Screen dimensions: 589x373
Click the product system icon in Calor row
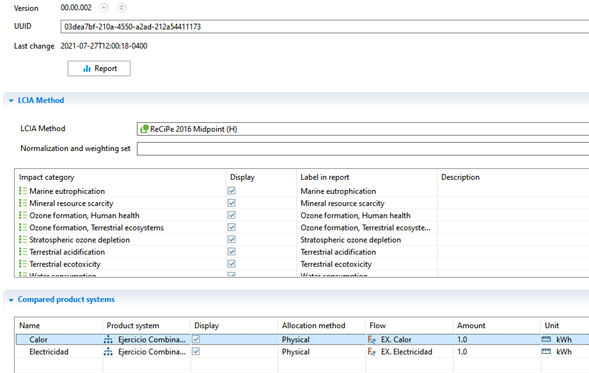[108, 340]
